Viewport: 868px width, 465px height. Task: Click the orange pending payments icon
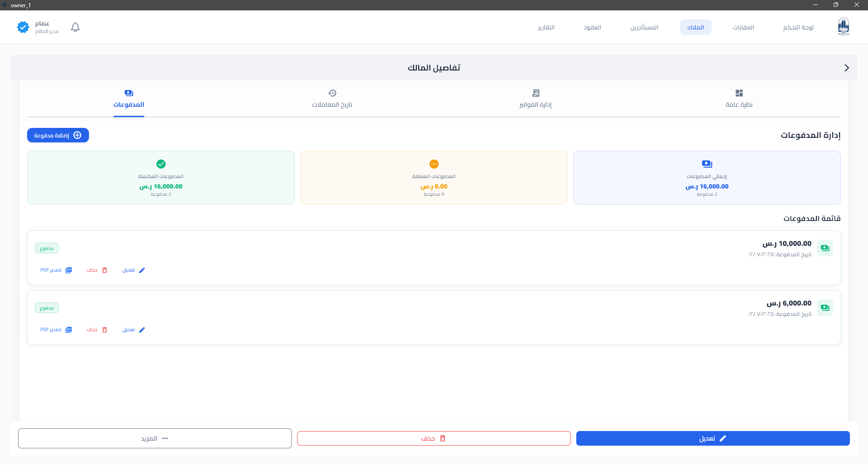coord(434,164)
